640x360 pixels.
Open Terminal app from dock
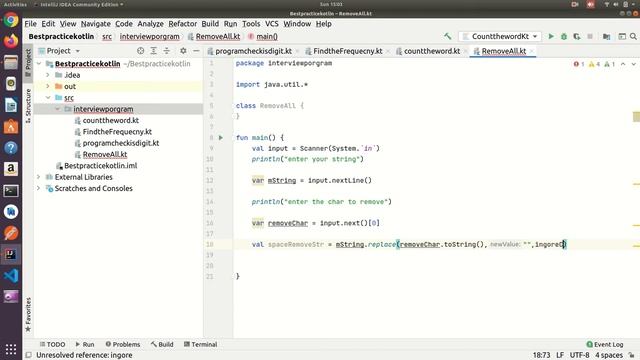11,191
